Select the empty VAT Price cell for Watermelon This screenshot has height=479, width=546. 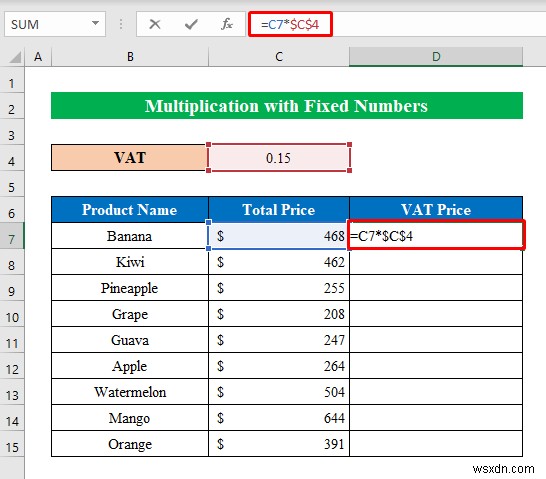point(436,392)
